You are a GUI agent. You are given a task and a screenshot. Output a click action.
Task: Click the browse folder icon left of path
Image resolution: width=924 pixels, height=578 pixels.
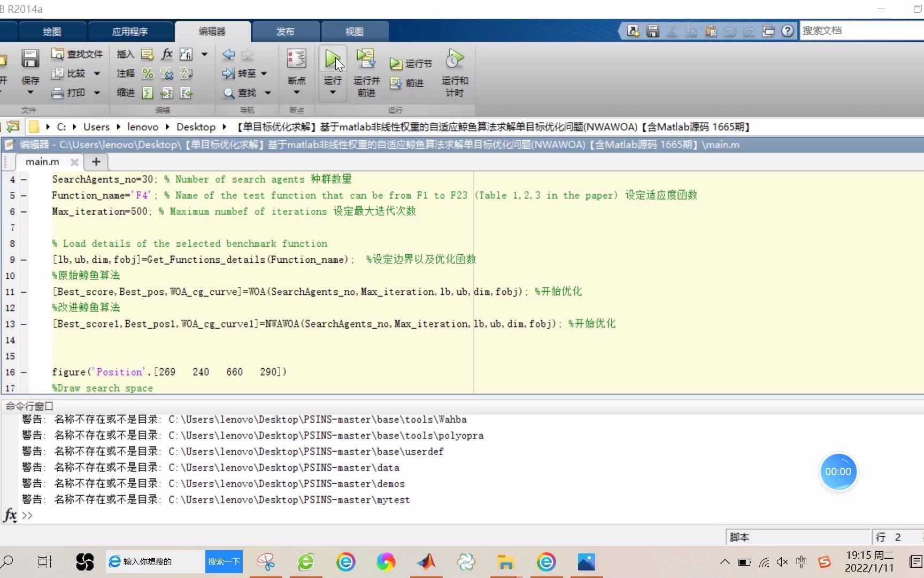pyautogui.click(x=13, y=127)
